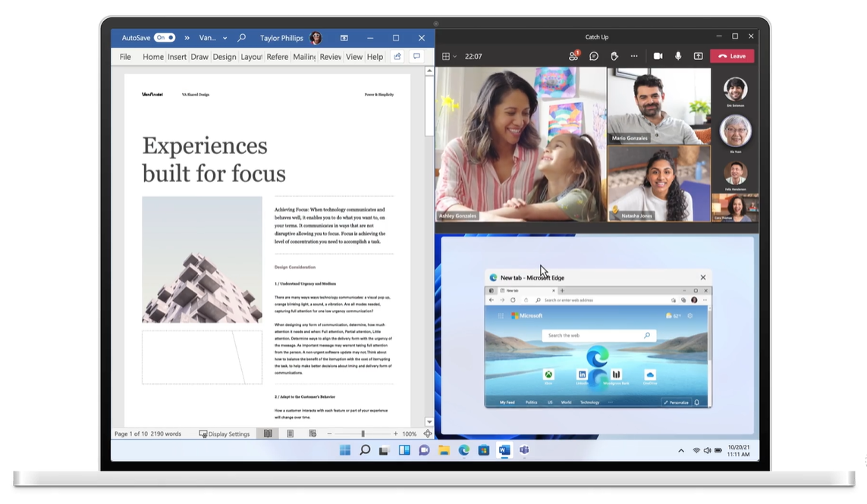Image resolution: width=867 pixels, height=504 pixels.
Task: Turn off the Teams camera
Action: [658, 56]
